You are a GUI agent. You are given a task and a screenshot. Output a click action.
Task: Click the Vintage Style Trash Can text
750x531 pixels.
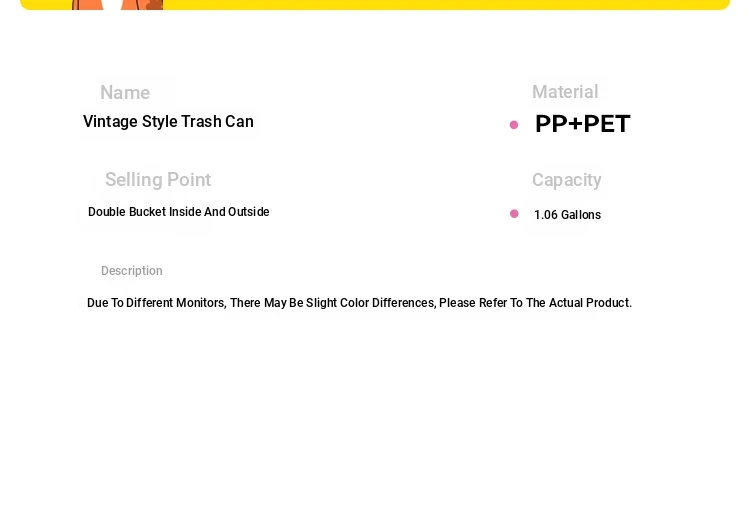(168, 122)
